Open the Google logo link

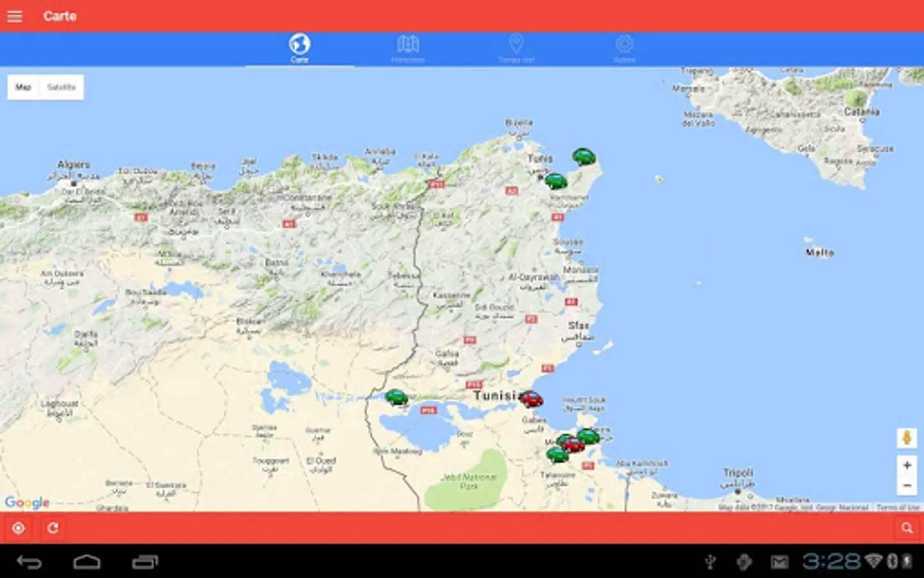pyautogui.click(x=27, y=502)
